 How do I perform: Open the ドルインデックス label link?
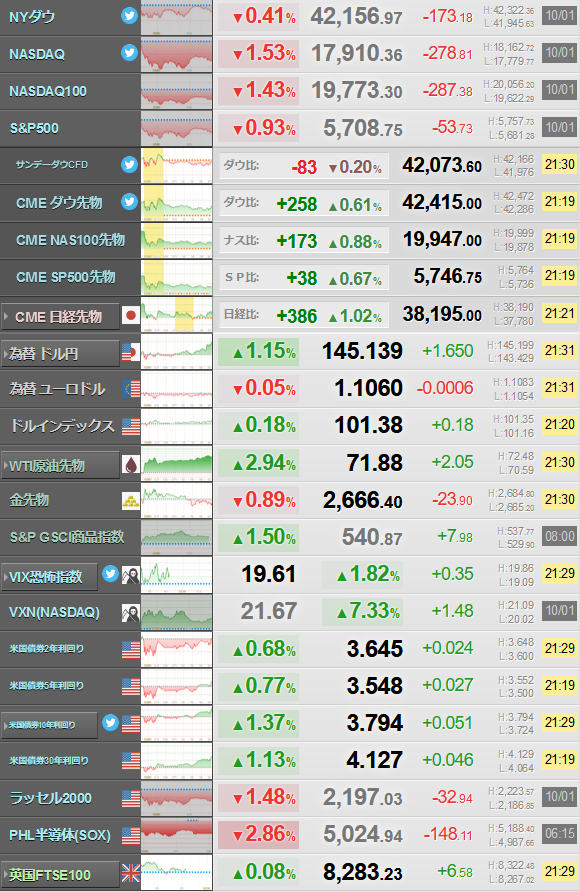[x=63, y=426]
